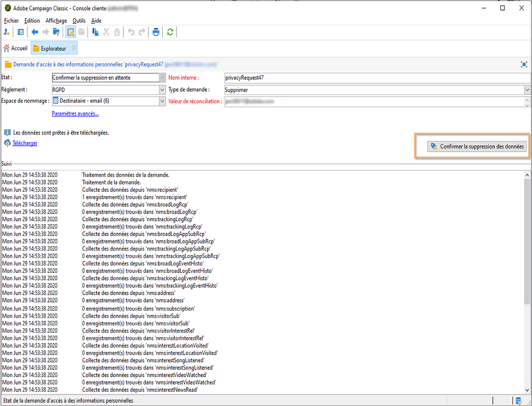The image size is (532, 406).
Task: Select row "Collecte des données depuis 'nms:interestNewsRead'"
Action: [x=140, y=390]
